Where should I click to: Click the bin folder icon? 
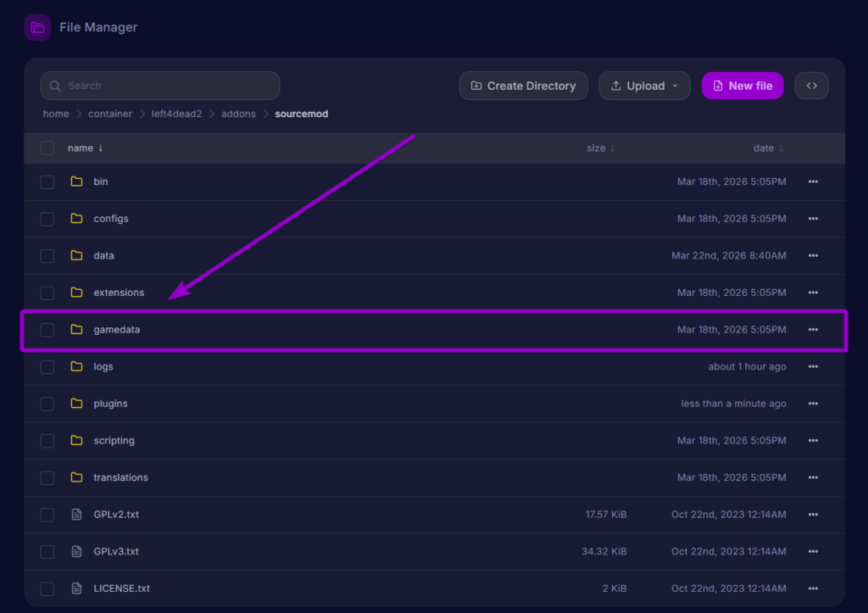(x=77, y=181)
